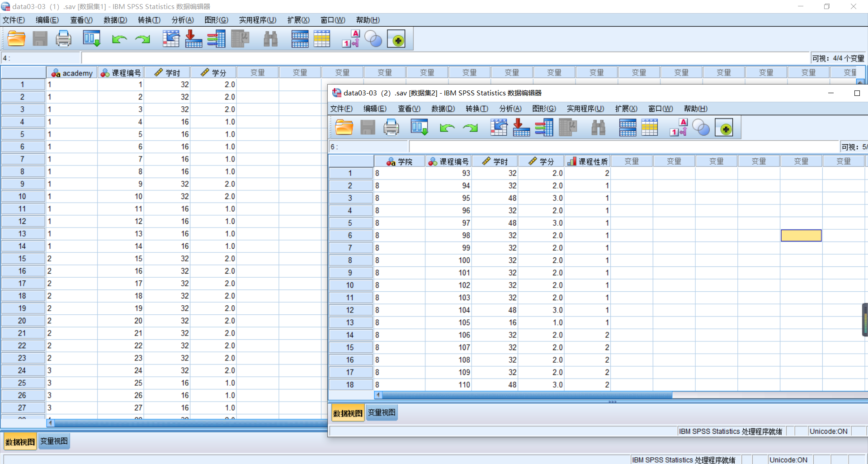The height and width of the screenshot is (464, 868).
Task: Select row 12 header in data03-03 (2) window
Action: [350, 310]
